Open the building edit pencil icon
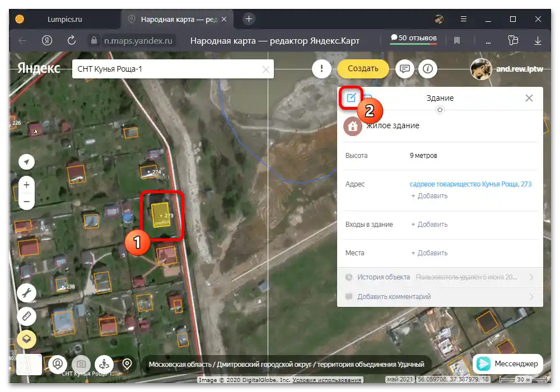Screen dimensions: 560x392 [351, 97]
